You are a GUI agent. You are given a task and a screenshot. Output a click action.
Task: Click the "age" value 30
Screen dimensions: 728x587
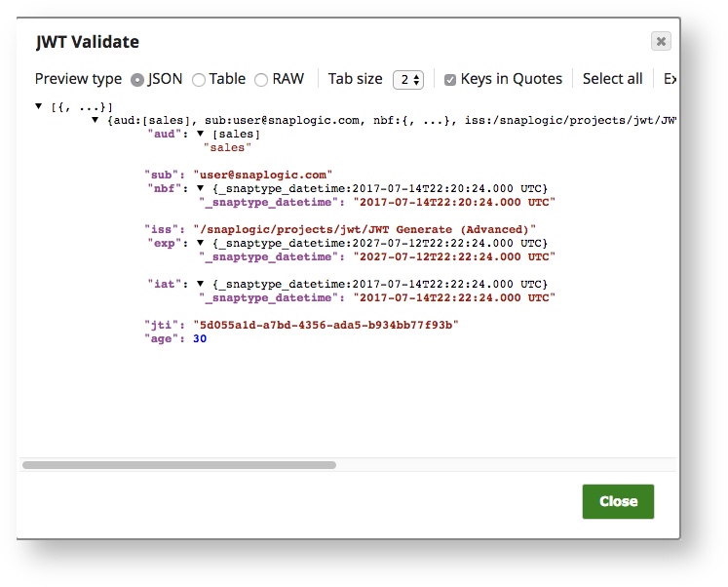(199, 338)
